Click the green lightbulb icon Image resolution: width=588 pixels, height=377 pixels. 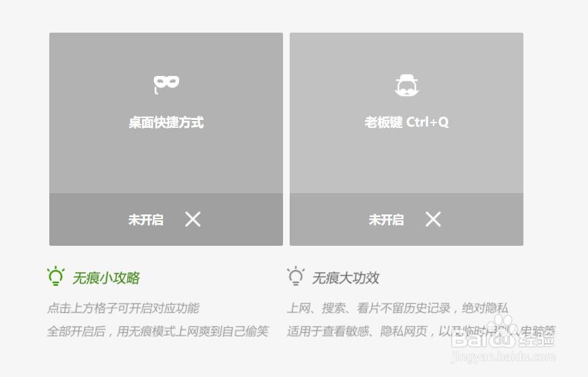pyautogui.click(x=56, y=276)
